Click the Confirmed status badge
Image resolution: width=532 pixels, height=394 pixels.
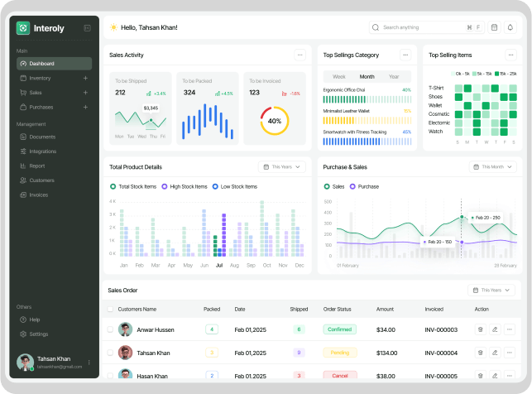pyautogui.click(x=339, y=329)
